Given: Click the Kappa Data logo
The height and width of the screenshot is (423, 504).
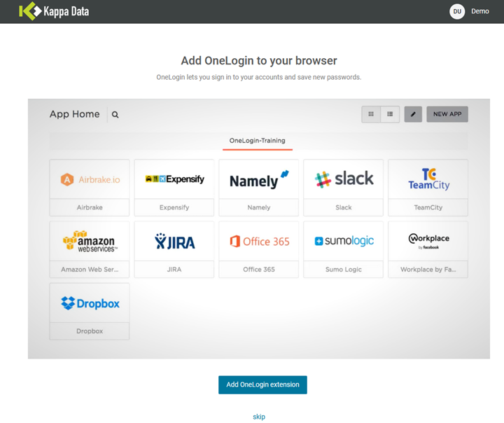Looking at the screenshot, I should click(54, 11).
